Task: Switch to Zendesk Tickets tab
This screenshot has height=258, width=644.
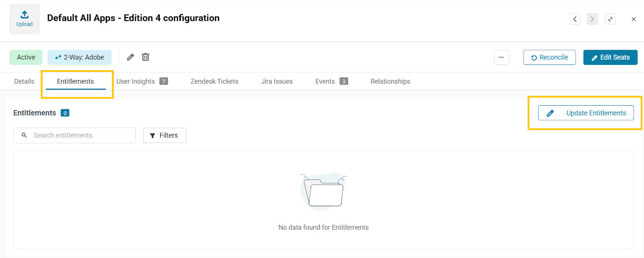Action: [x=214, y=81]
